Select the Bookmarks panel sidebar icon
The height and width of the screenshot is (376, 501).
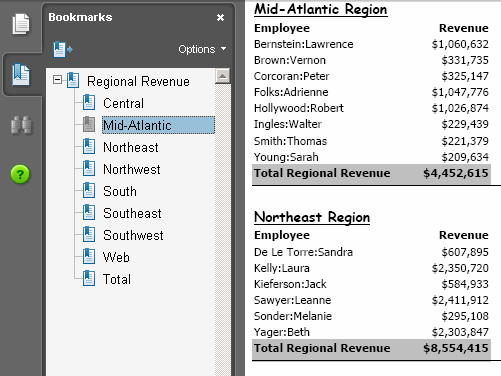(21, 75)
